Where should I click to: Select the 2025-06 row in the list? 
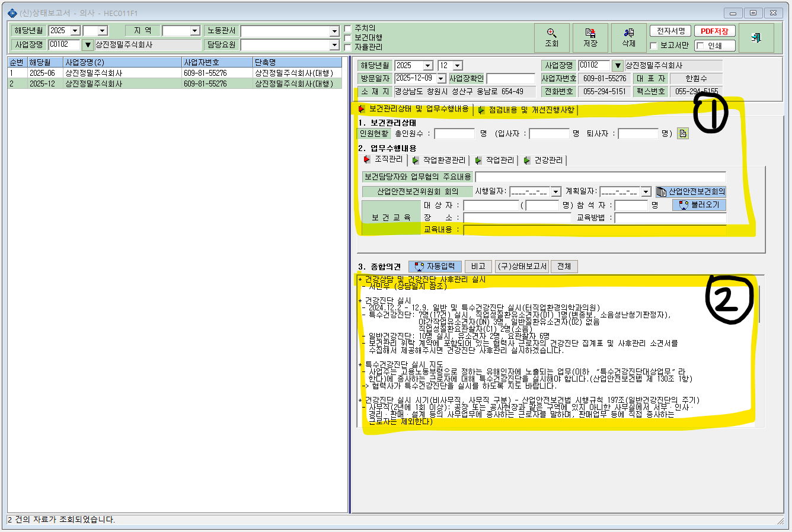tap(175, 73)
